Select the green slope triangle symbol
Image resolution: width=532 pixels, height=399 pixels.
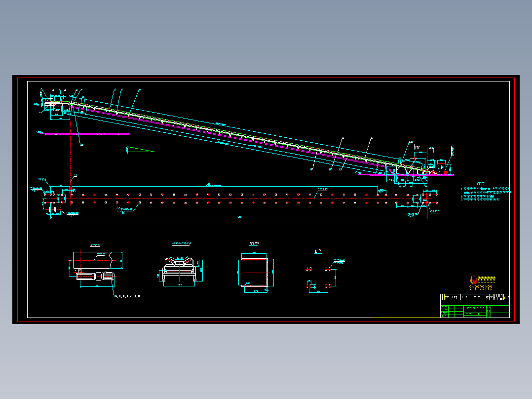click(x=141, y=150)
